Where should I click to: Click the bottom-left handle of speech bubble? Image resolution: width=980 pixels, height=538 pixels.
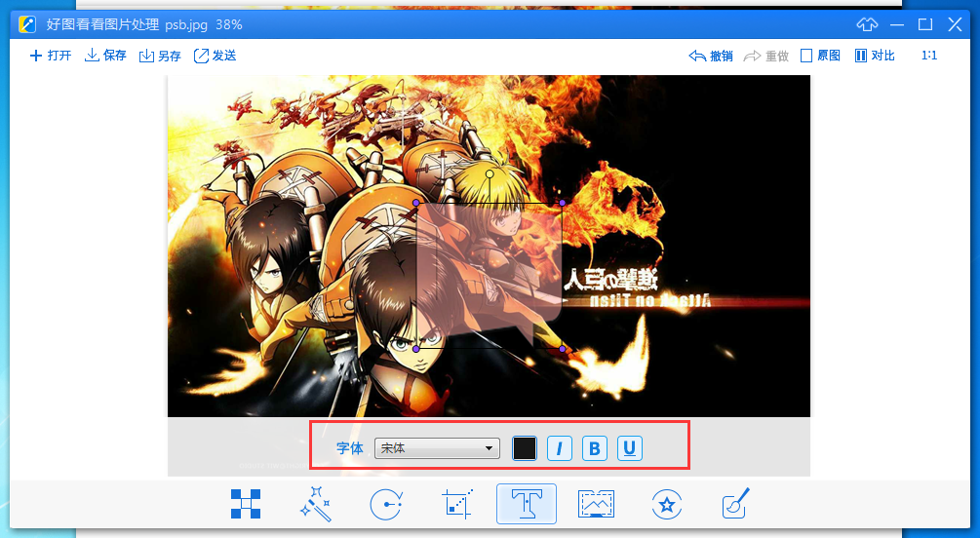(x=416, y=349)
